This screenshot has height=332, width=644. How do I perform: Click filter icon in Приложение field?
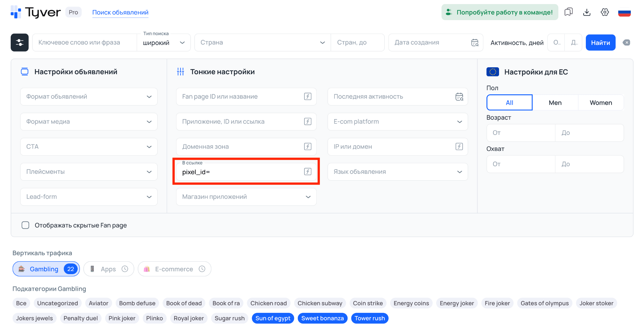pyautogui.click(x=308, y=121)
